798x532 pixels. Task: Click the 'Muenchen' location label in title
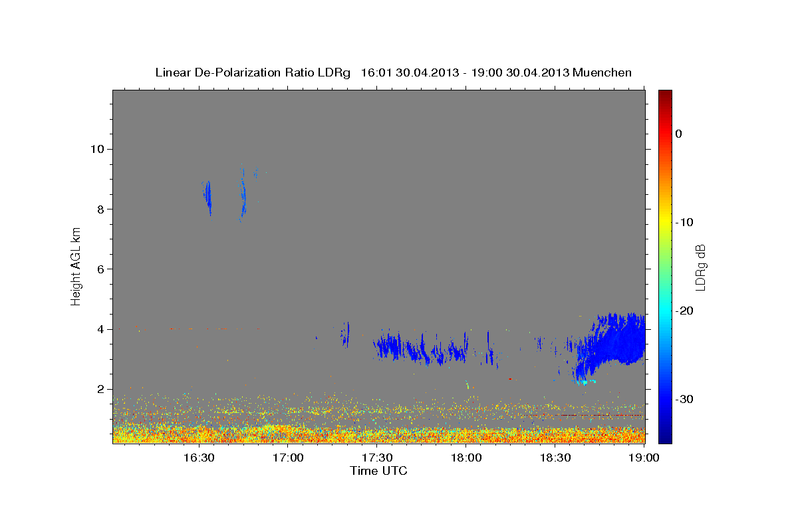(x=603, y=72)
